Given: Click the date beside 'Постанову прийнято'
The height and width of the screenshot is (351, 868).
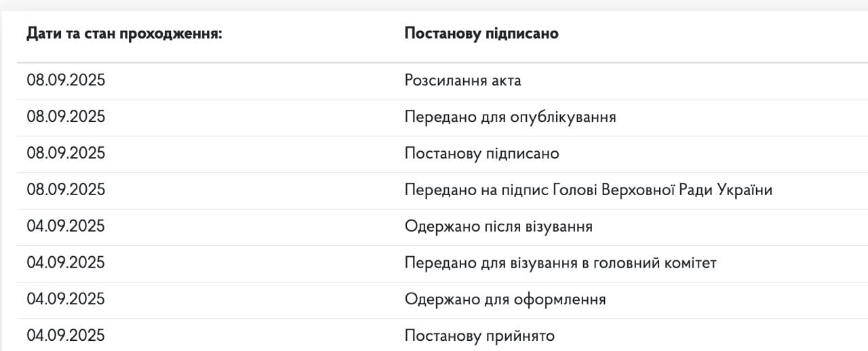Looking at the screenshot, I should [66, 336].
